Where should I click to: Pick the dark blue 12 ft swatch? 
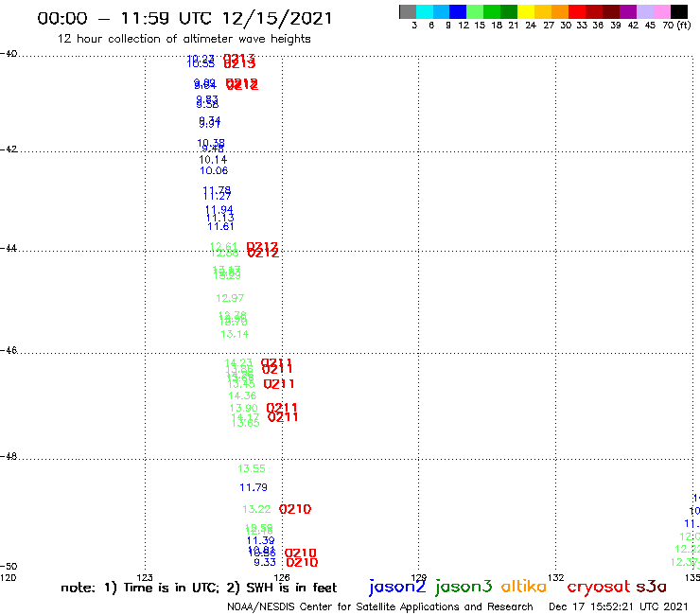[458, 11]
